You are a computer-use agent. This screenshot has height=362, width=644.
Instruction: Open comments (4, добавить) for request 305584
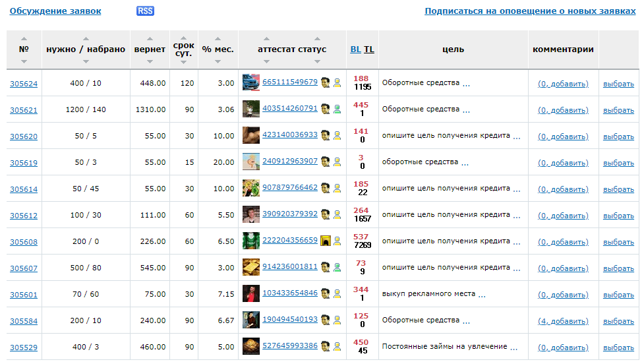563,321
